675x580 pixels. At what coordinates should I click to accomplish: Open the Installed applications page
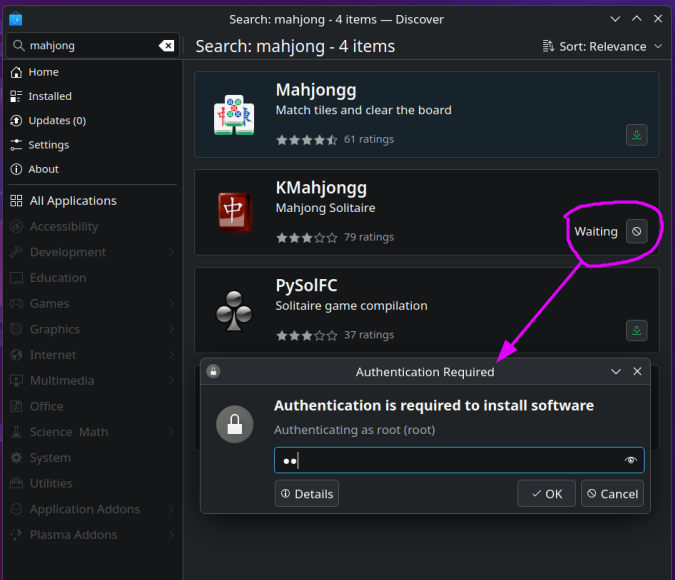coord(93,96)
